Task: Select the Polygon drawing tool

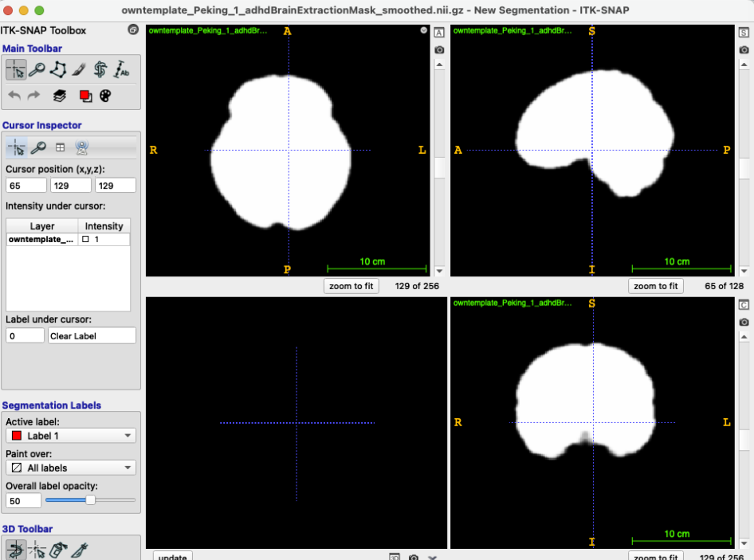Action: click(57, 69)
